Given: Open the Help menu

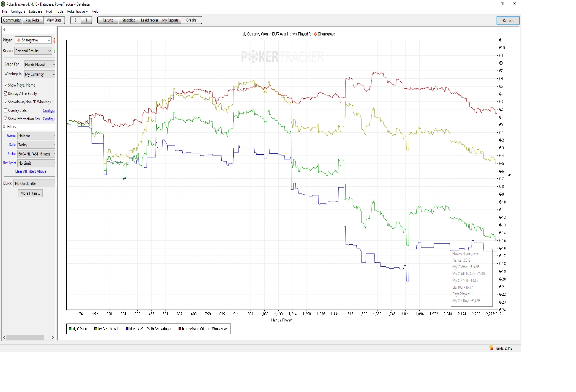Looking at the screenshot, I should coord(95,11).
